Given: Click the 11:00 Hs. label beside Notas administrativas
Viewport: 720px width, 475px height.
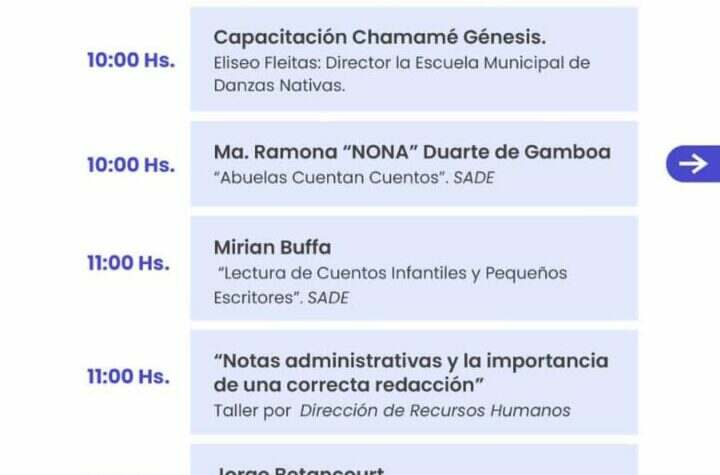Looking at the screenshot, I should click(128, 377).
